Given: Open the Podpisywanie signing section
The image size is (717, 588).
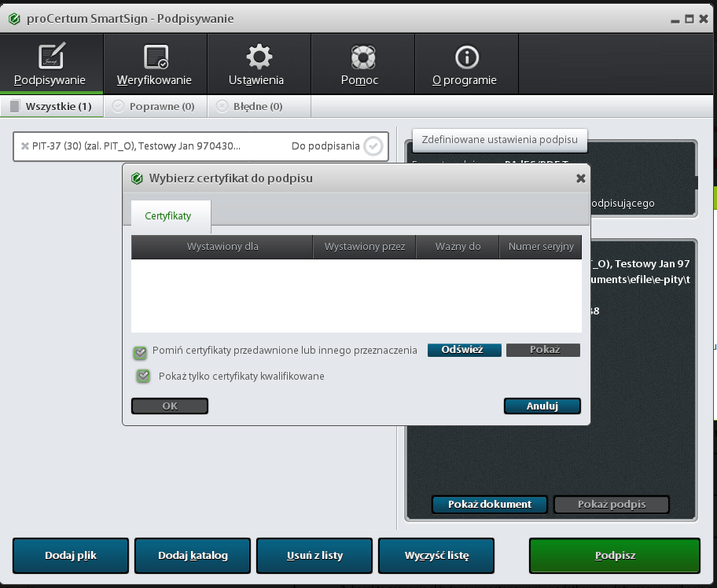Looking at the screenshot, I should [51, 64].
